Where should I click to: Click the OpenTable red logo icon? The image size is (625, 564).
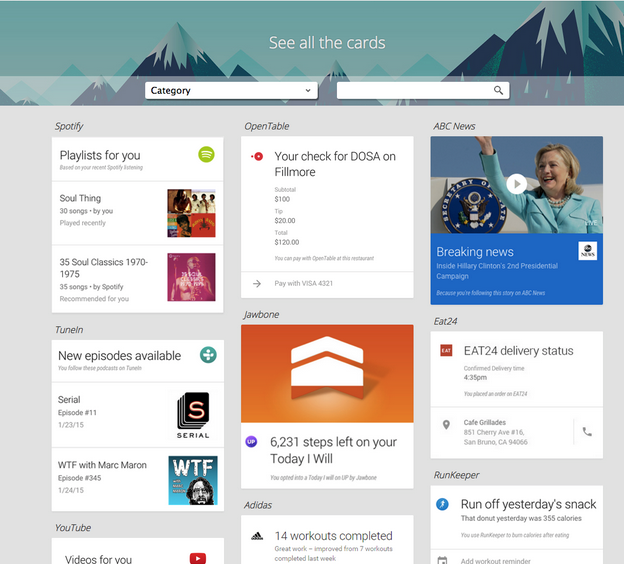[x=257, y=157]
